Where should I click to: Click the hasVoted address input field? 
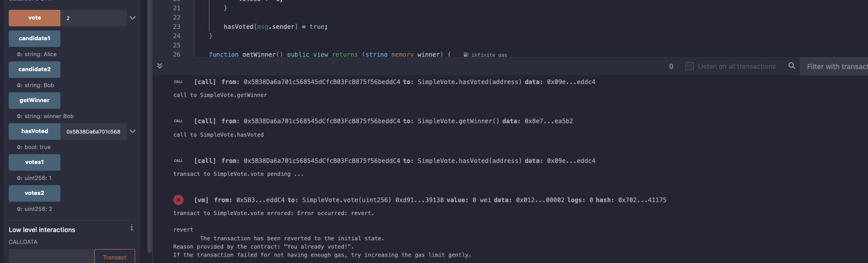click(x=93, y=131)
